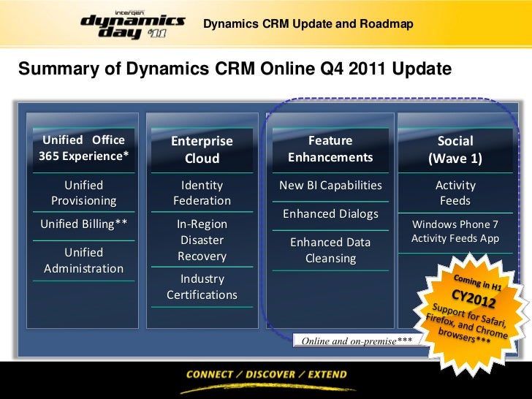The image size is (532, 399).
Task: Select the Unified Billing** entry
Action: coord(84,224)
